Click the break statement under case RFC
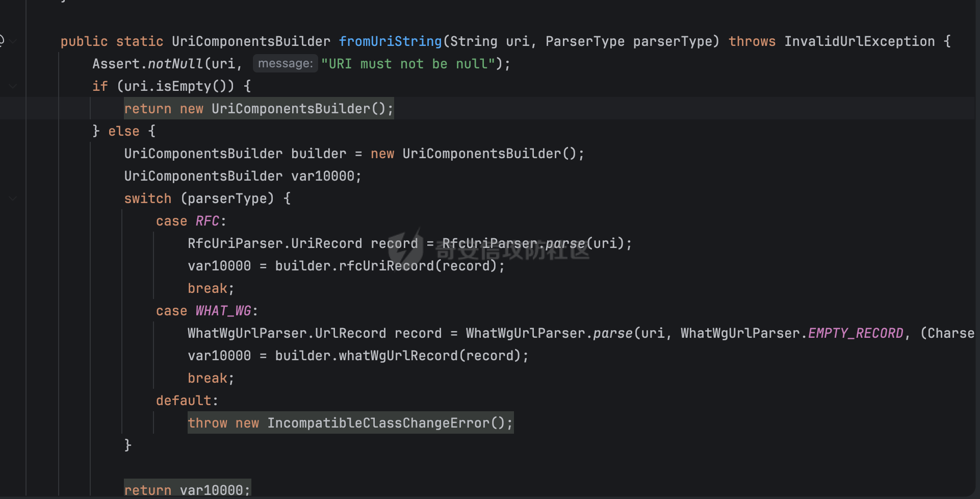Screen dimensions: 980x499 click(211, 288)
